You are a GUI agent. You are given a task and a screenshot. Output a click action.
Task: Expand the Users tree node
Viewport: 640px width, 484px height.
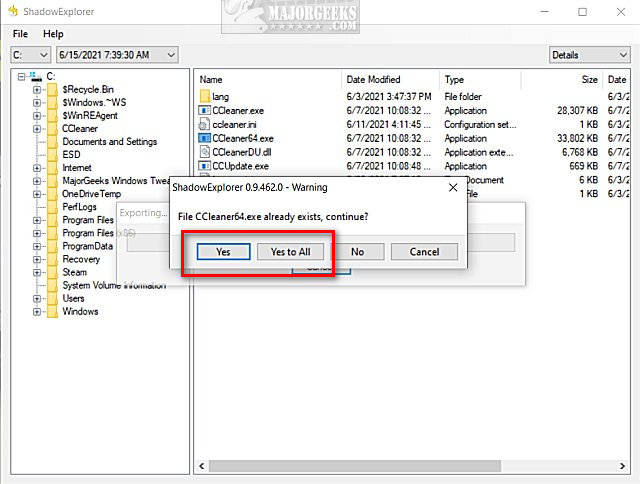click(37, 298)
